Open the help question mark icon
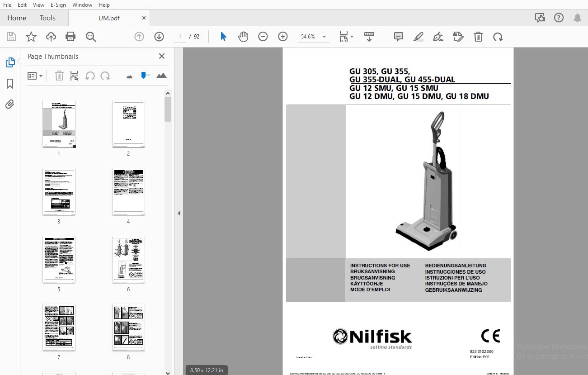Image resolution: width=588 pixels, height=375 pixels. (x=559, y=18)
